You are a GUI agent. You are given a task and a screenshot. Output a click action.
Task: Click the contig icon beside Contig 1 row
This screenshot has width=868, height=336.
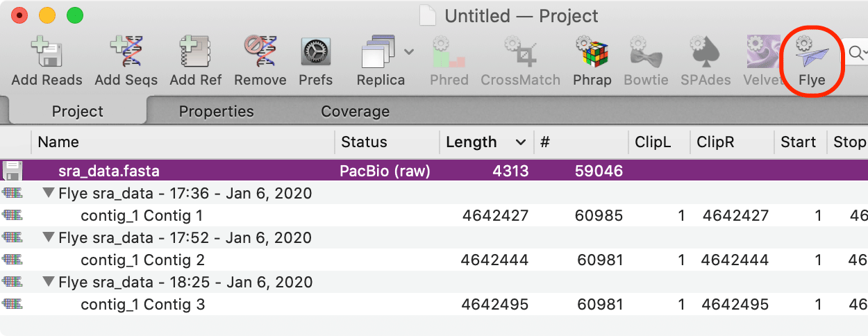[12, 215]
